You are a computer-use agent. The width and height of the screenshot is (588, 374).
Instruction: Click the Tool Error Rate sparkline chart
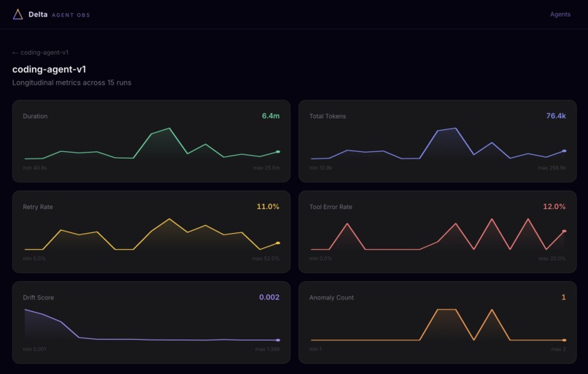(438, 234)
